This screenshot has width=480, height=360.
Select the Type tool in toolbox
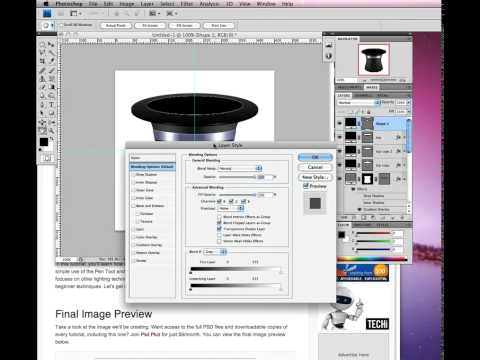(x=52, y=104)
